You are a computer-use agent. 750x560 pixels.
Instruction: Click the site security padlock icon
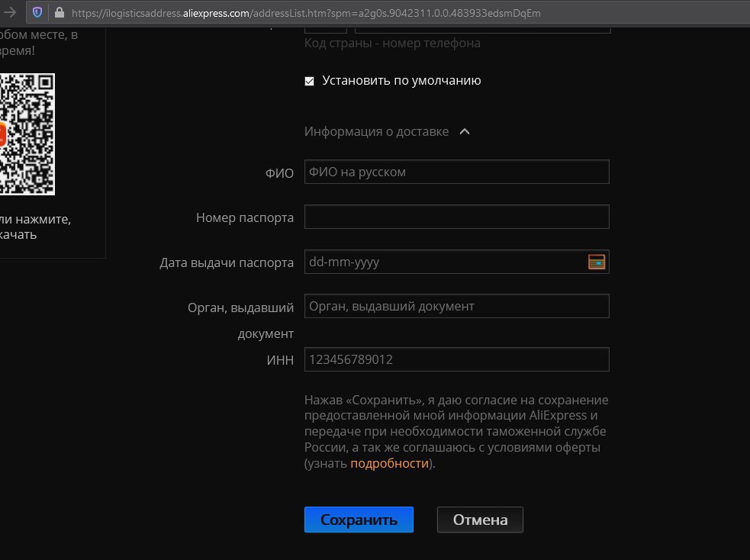pyautogui.click(x=60, y=12)
